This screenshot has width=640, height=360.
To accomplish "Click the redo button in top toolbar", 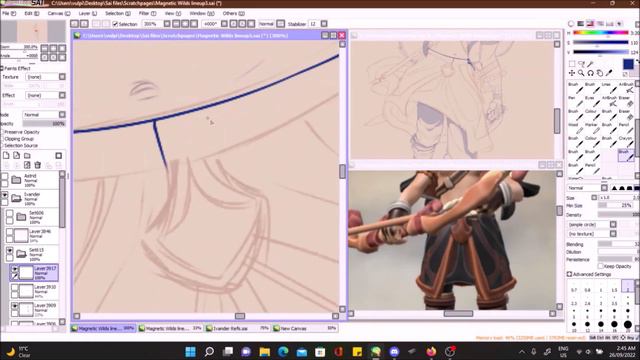I will click(x=84, y=24).
